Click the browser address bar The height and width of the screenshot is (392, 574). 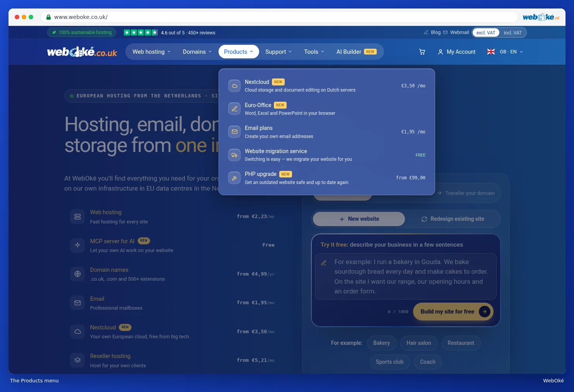point(279,17)
